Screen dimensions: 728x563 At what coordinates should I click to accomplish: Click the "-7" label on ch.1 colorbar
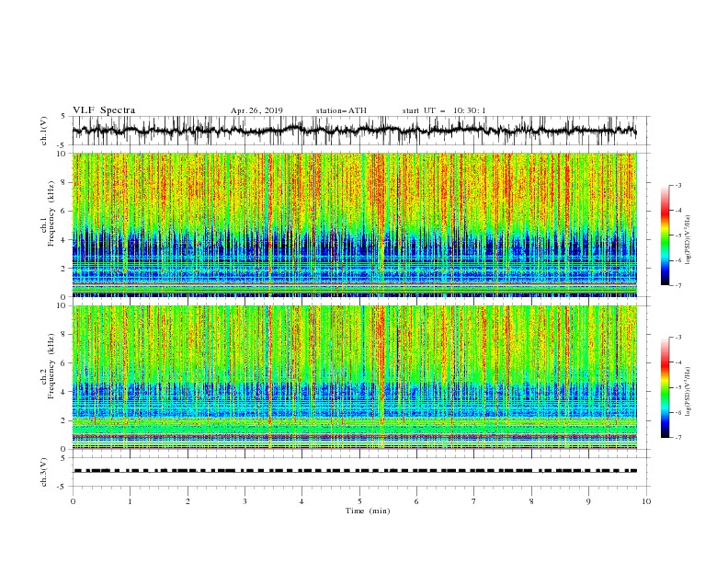(677, 285)
